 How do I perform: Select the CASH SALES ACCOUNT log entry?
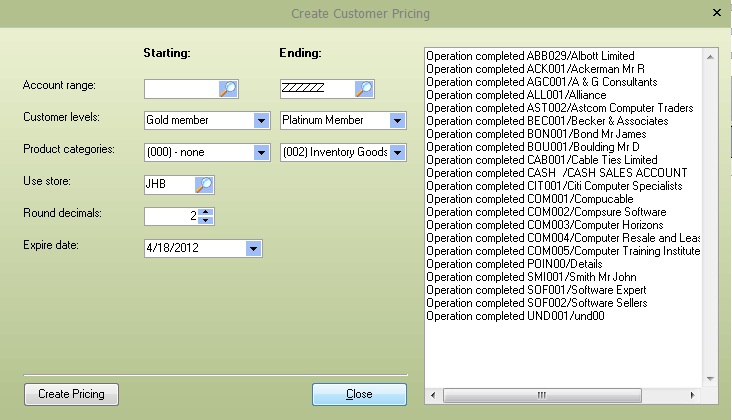coord(556,173)
